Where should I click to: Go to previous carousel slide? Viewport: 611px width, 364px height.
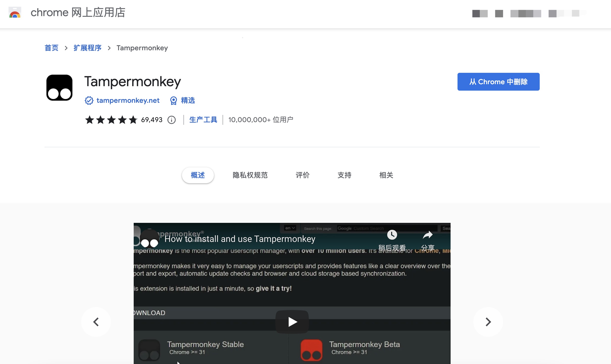(96, 322)
